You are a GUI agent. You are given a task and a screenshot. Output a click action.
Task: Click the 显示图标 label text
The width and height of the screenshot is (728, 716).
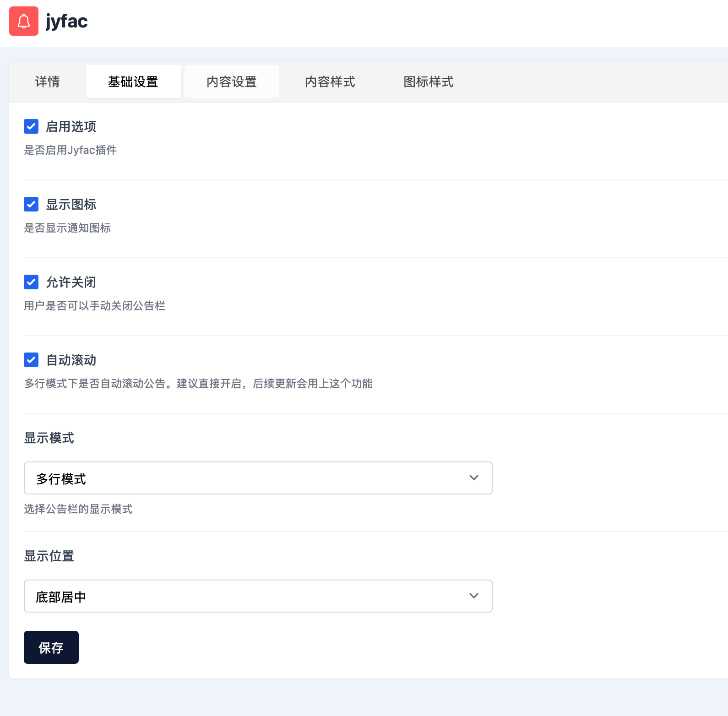71,204
